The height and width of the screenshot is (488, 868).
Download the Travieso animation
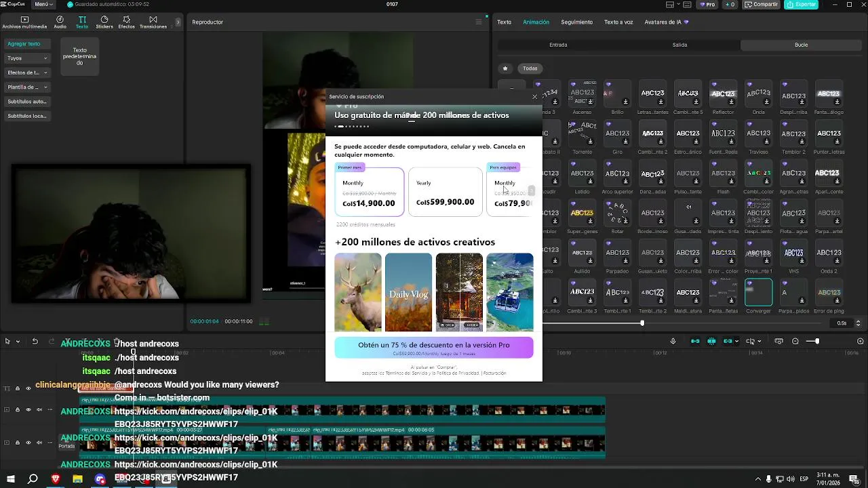767,142
